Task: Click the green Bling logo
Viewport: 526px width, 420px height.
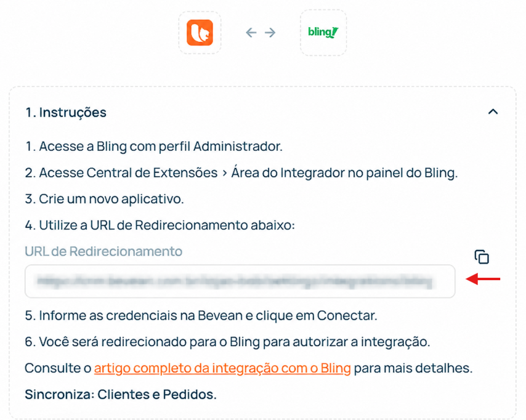Action: (x=323, y=32)
